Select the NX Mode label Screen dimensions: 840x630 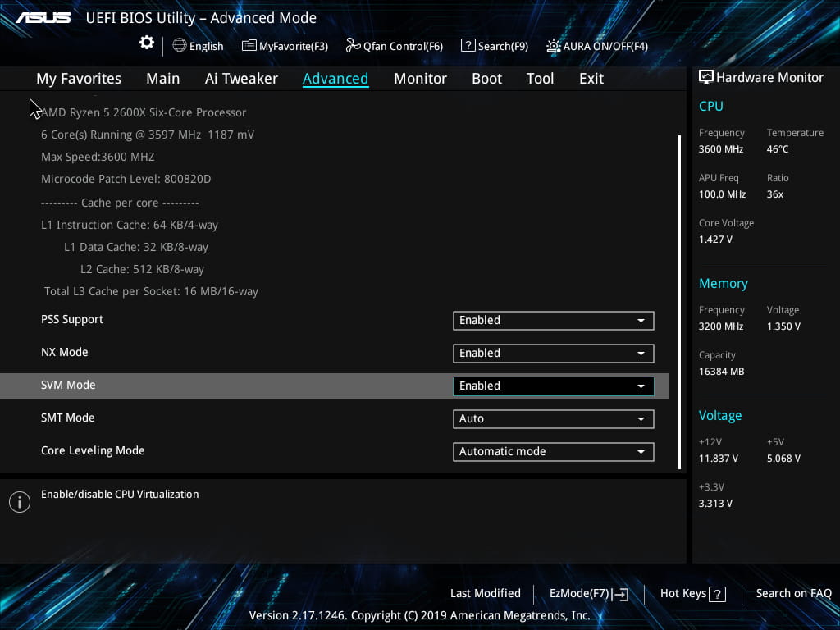tap(64, 353)
